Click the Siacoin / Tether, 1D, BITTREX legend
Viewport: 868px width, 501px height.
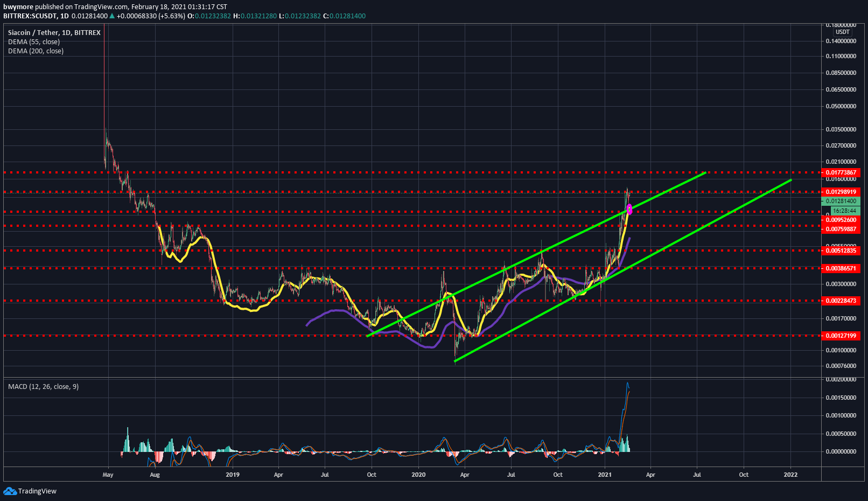pos(54,33)
